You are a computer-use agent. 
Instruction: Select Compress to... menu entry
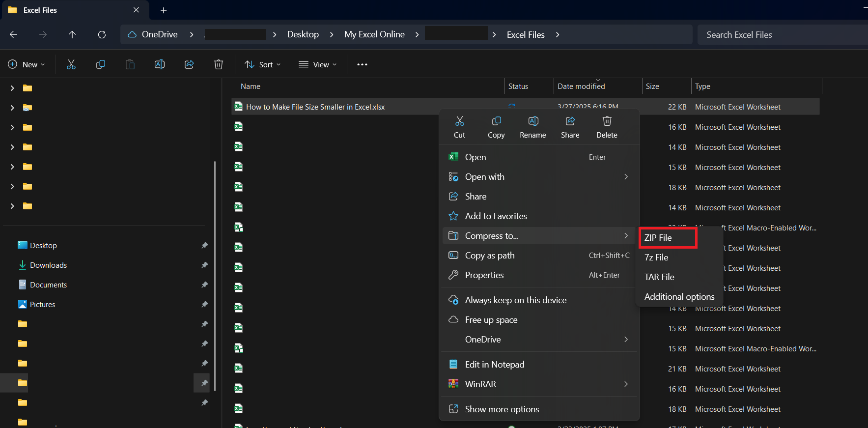click(x=539, y=235)
